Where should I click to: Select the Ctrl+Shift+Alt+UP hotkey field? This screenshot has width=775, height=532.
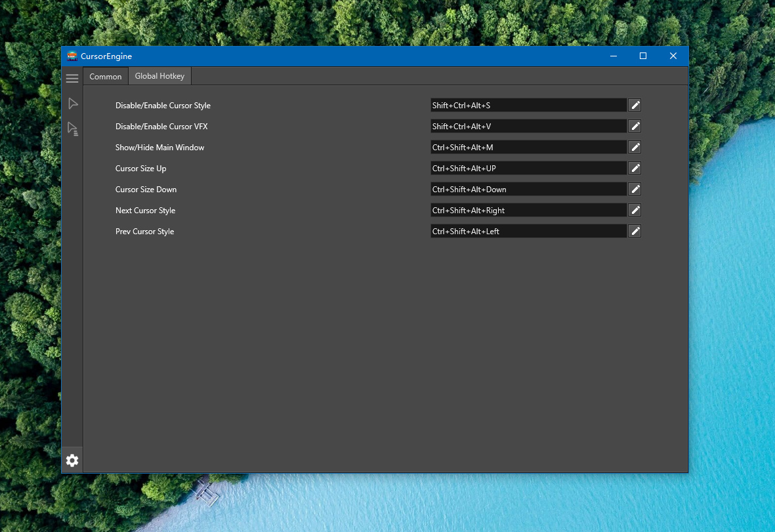528,168
